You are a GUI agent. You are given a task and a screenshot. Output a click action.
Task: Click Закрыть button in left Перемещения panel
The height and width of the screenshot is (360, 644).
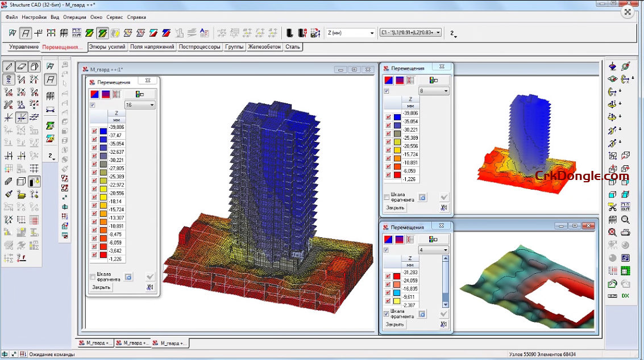pyautogui.click(x=102, y=287)
